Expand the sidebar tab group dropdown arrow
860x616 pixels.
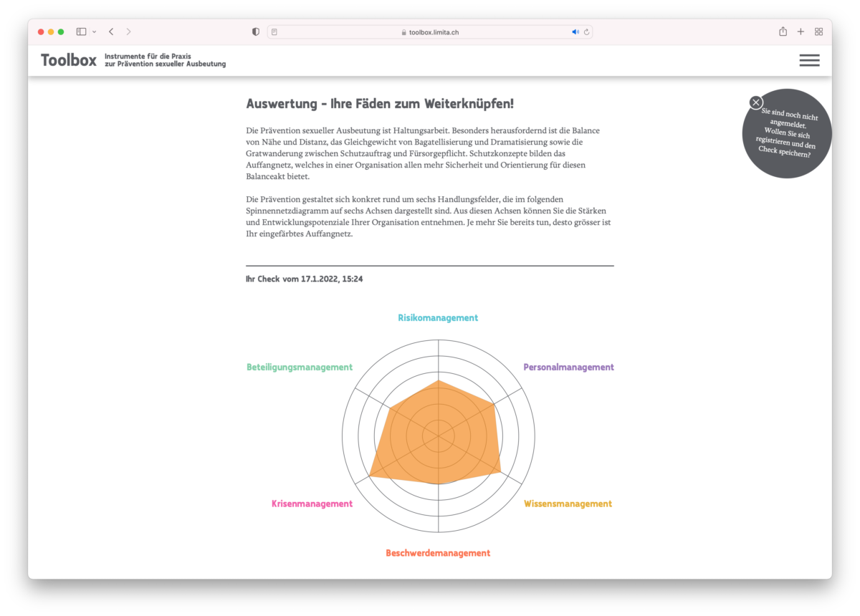(95, 32)
